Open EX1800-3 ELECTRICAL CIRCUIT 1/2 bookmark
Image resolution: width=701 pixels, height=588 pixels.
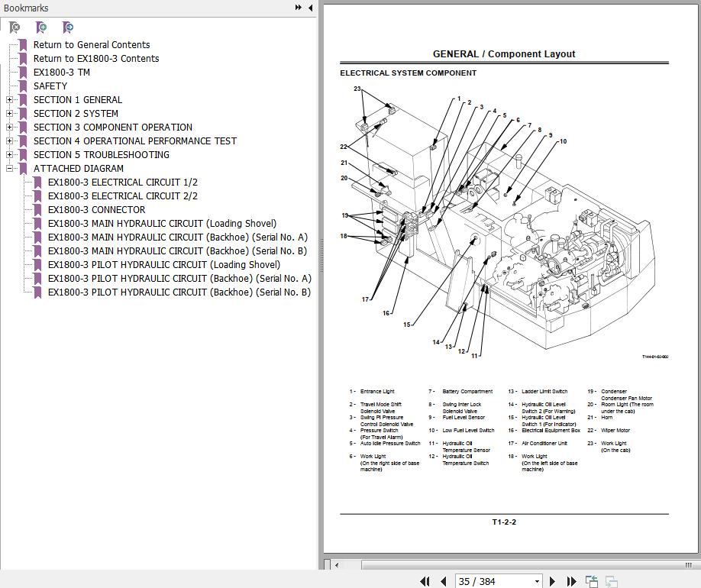pyautogui.click(x=122, y=183)
